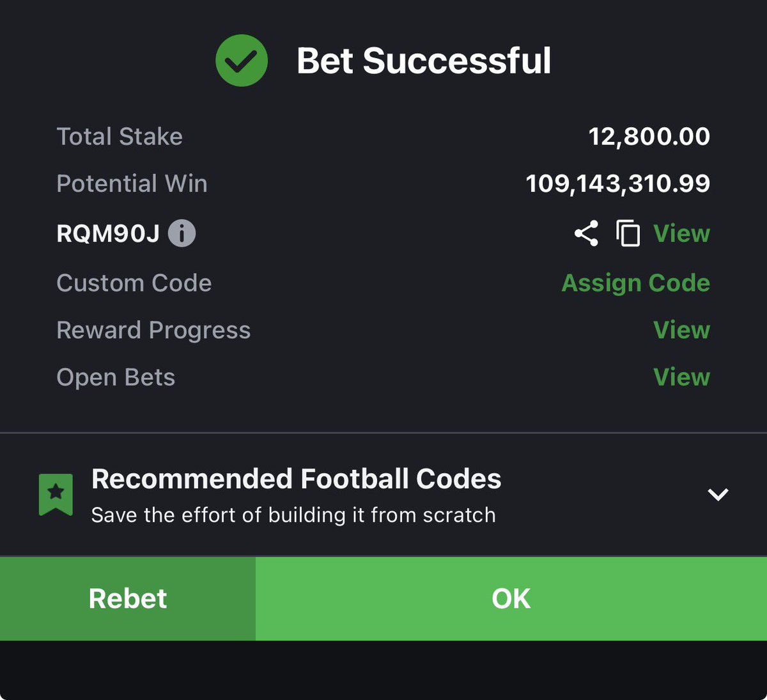The image size is (767, 700).
Task: Select the RQM90J booking code text
Action: [108, 233]
